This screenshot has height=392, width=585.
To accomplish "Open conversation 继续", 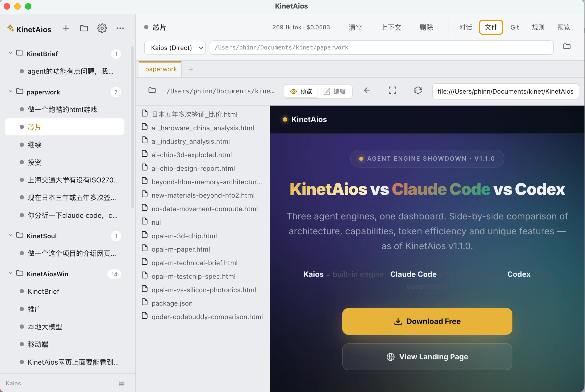I will point(65,145).
